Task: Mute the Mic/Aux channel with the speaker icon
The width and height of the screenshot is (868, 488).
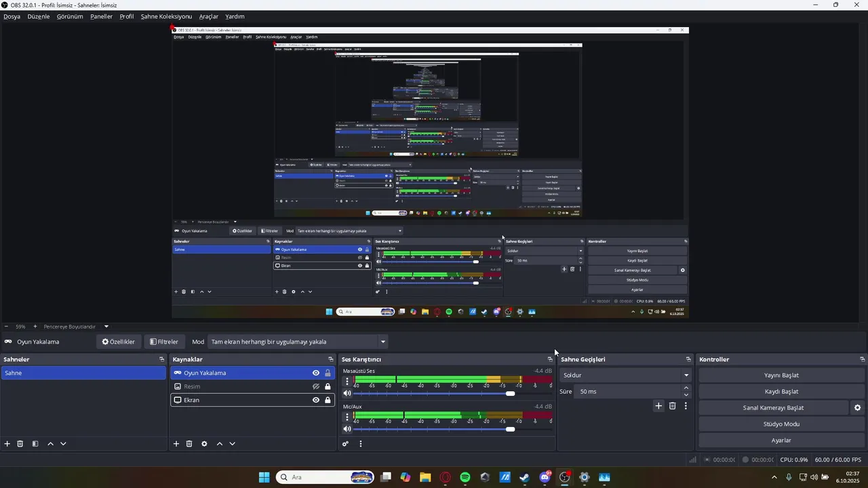Action: 347,429
